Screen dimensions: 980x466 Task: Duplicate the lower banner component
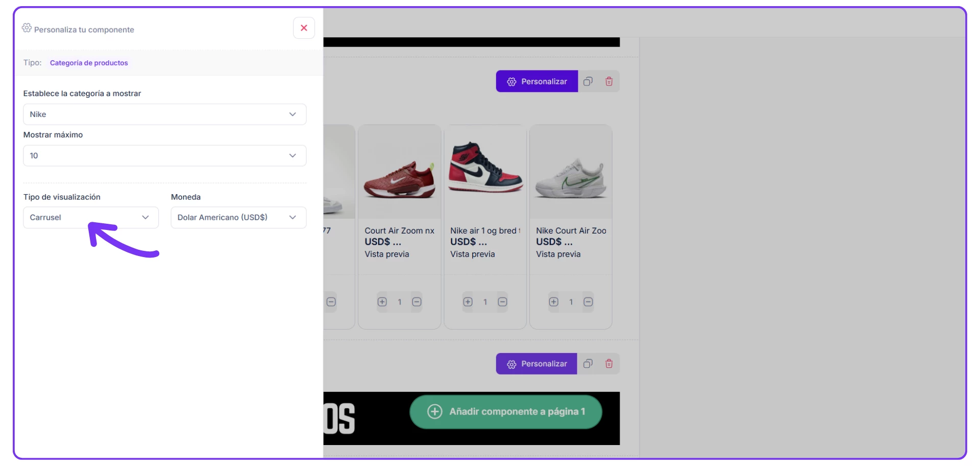click(588, 364)
